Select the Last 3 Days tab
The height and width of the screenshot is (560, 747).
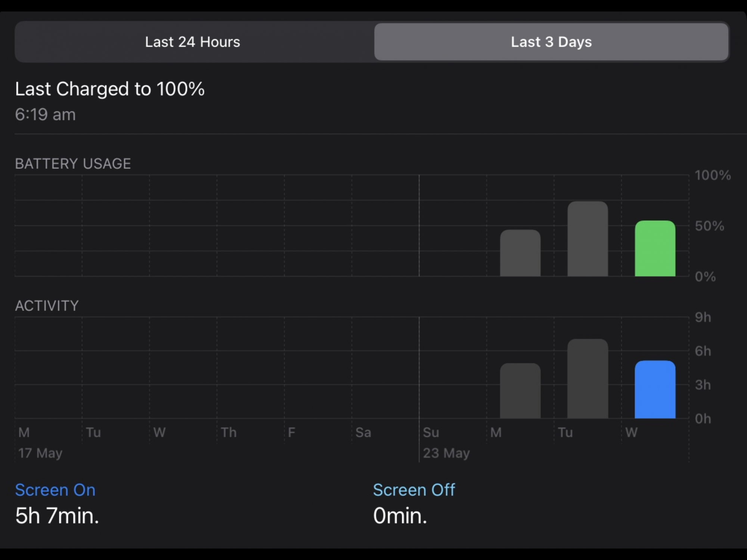click(x=551, y=42)
